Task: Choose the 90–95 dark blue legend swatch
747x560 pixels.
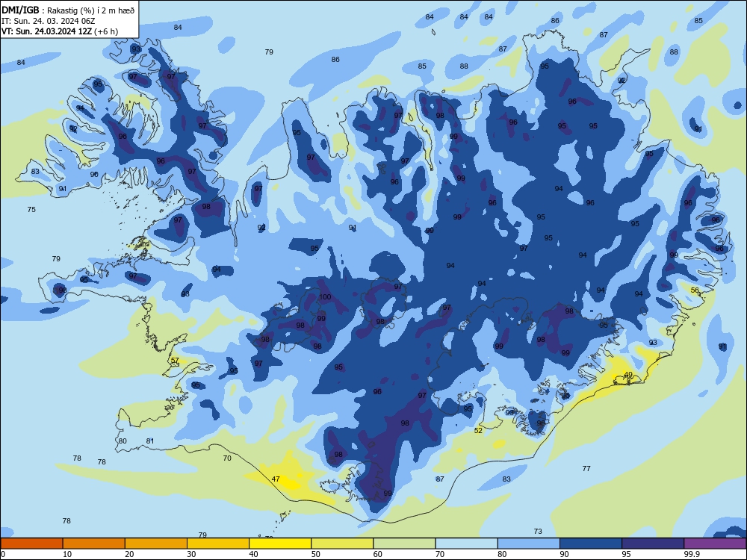Action: pos(591,544)
